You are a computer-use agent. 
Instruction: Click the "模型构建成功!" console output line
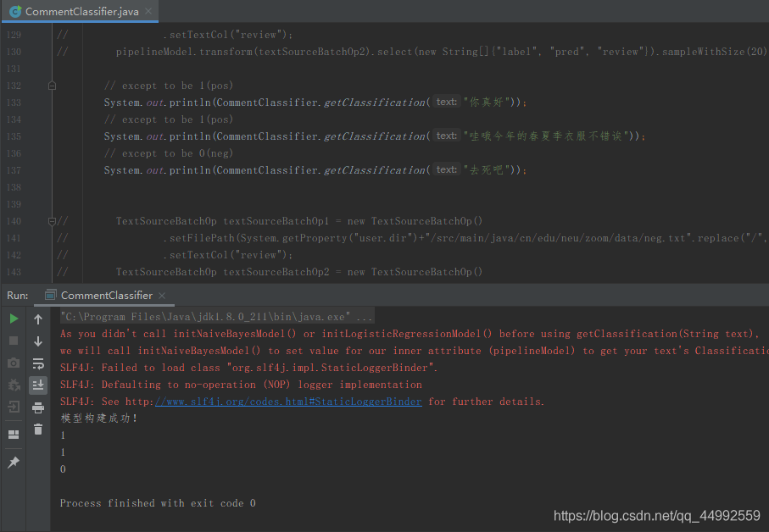point(99,418)
